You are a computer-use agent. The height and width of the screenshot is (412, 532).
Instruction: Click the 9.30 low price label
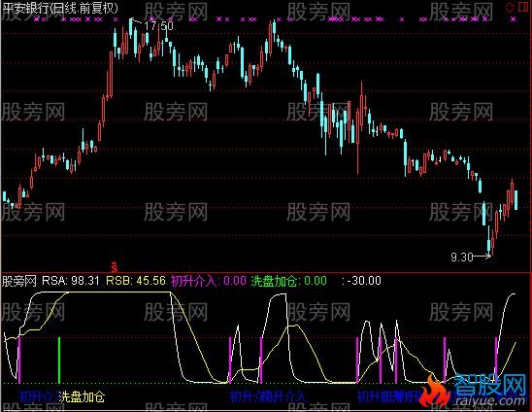(x=462, y=257)
